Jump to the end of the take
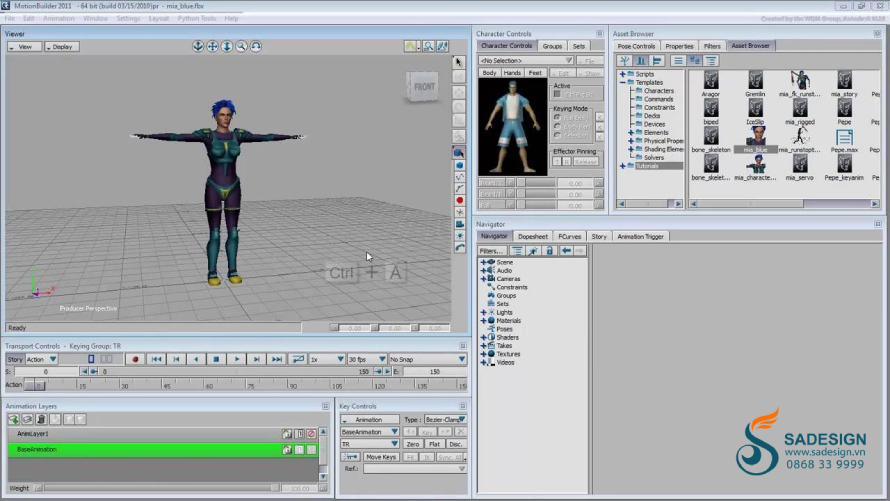890x501 pixels. [x=277, y=359]
